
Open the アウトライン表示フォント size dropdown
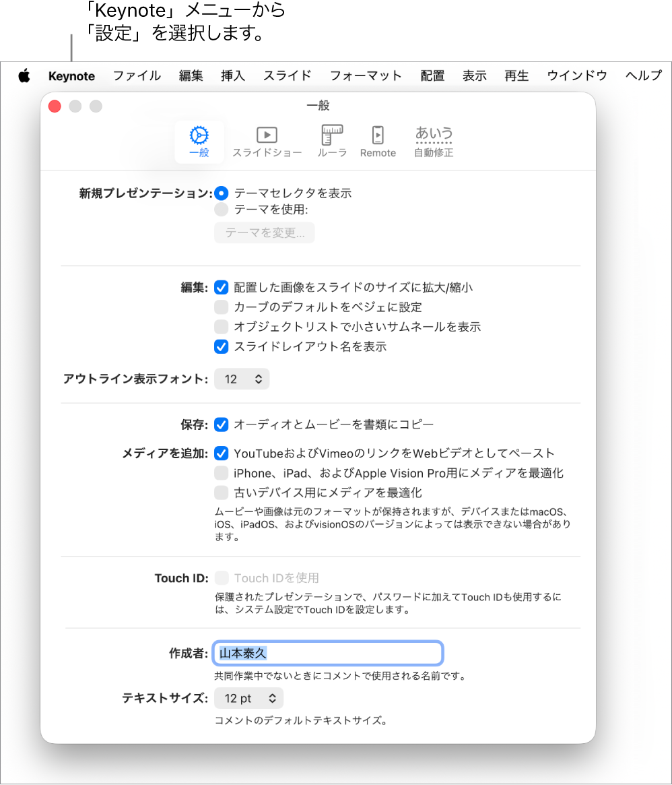(x=242, y=379)
